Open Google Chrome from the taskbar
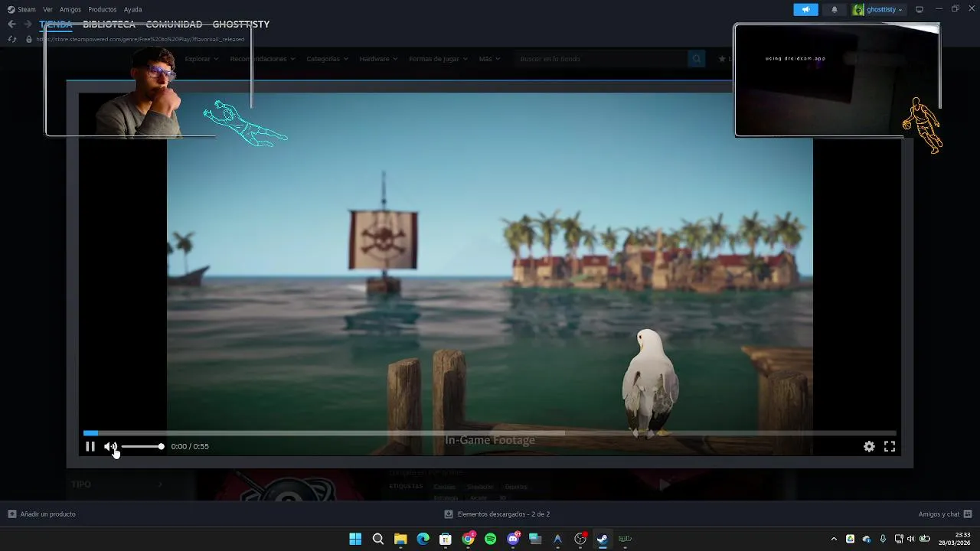 pos(468,539)
